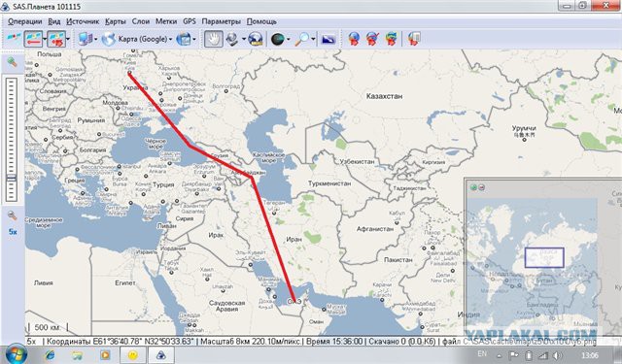Viewport: 622px width, 364px height.
Task: Open the Источник menu
Action: tap(83, 21)
